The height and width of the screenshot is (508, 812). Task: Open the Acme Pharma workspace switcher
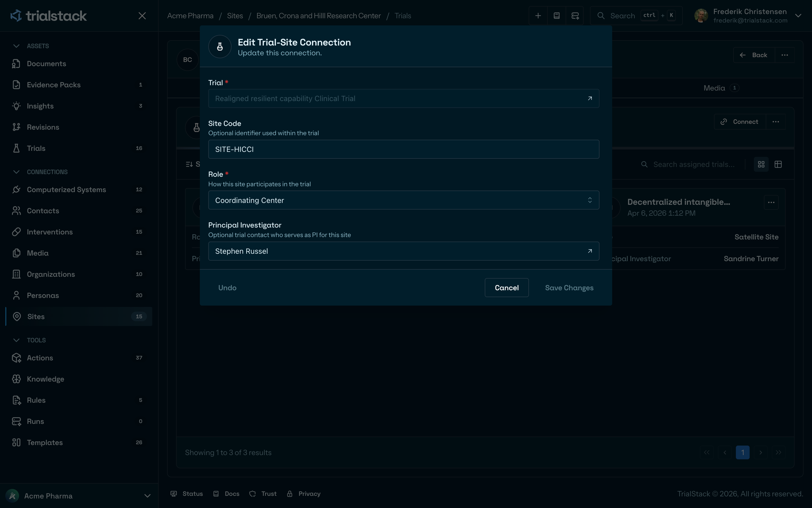(79, 496)
